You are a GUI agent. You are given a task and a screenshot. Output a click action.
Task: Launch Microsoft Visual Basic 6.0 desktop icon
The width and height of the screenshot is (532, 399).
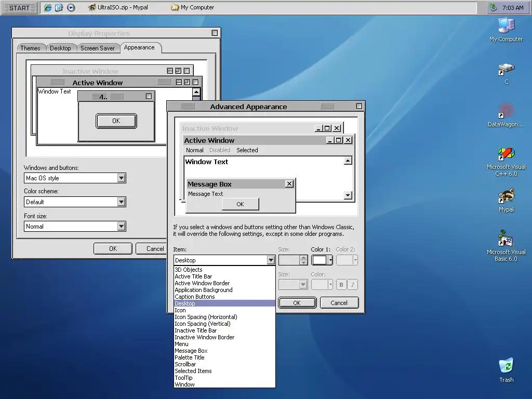pyautogui.click(x=506, y=246)
